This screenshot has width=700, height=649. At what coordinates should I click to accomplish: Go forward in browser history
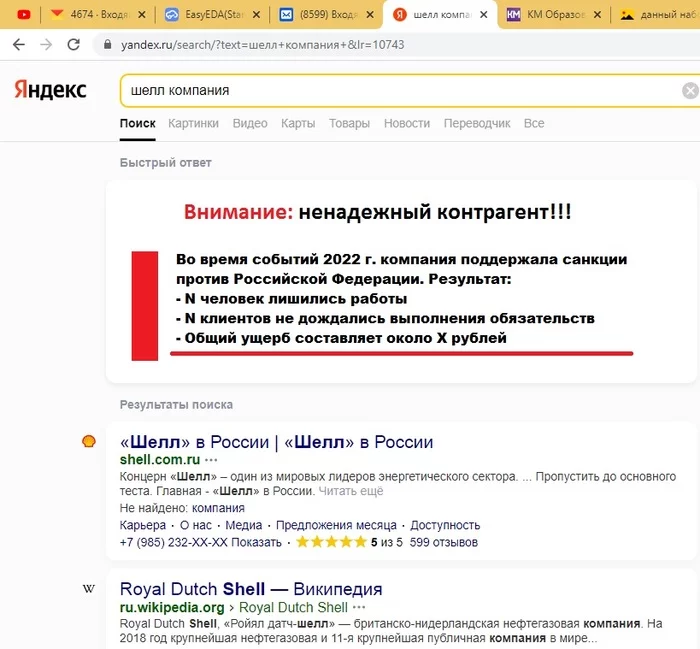tap(46, 45)
